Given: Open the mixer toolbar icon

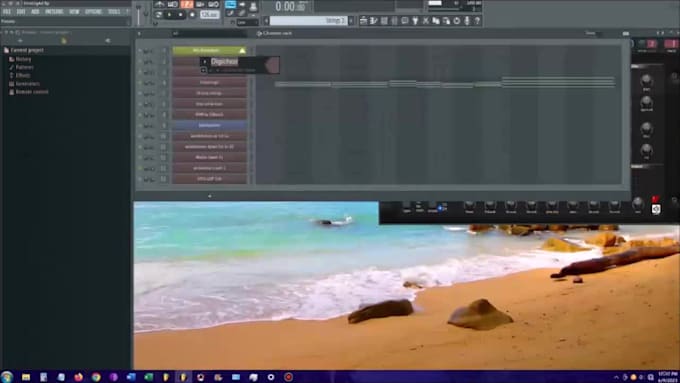Looking at the screenshot, I should tap(395, 20).
